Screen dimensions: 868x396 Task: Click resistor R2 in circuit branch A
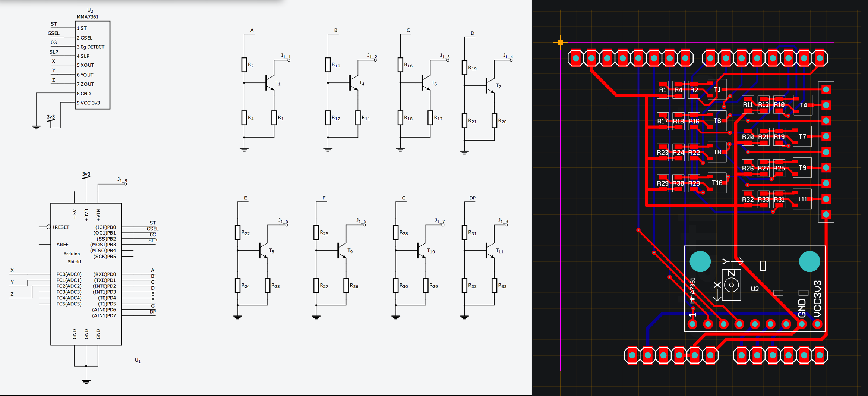pyautogui.click(x=244, y=64)
